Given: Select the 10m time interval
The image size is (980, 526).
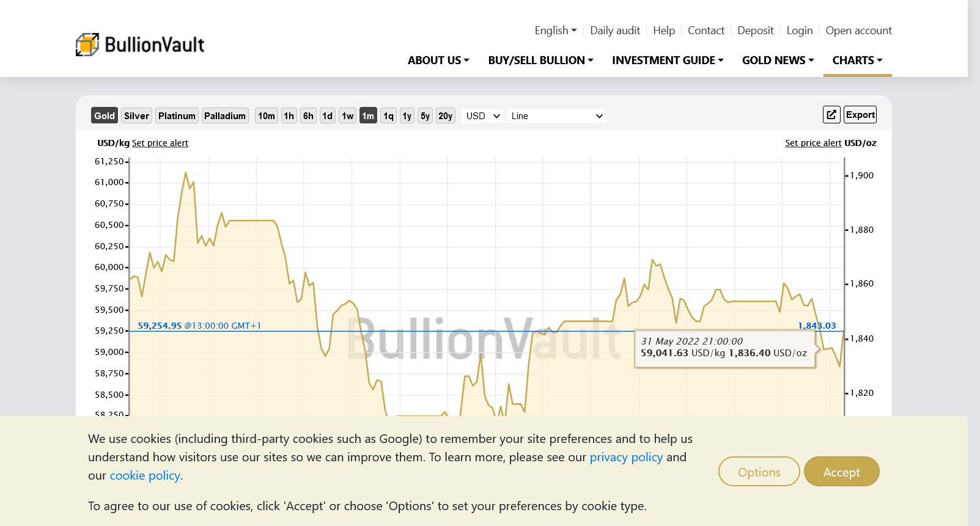Looking at the screenshot, I should (x=266, y=116).
